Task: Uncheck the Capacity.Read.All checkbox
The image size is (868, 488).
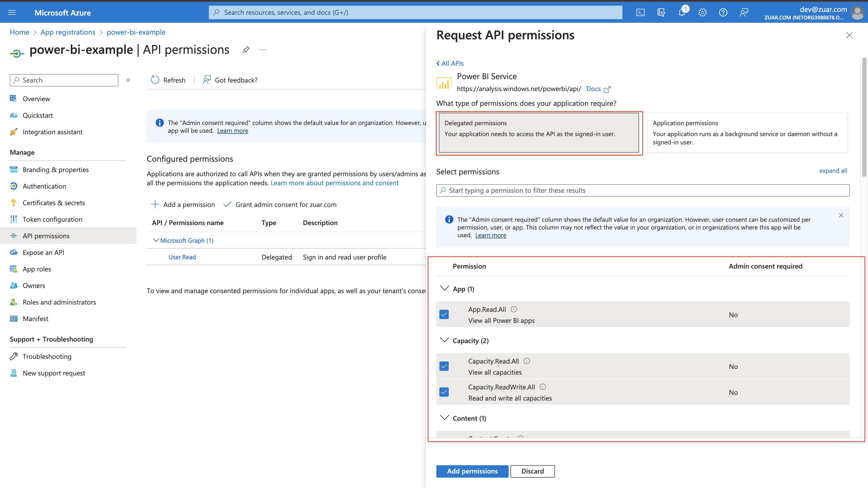Action: pos(444,366)
